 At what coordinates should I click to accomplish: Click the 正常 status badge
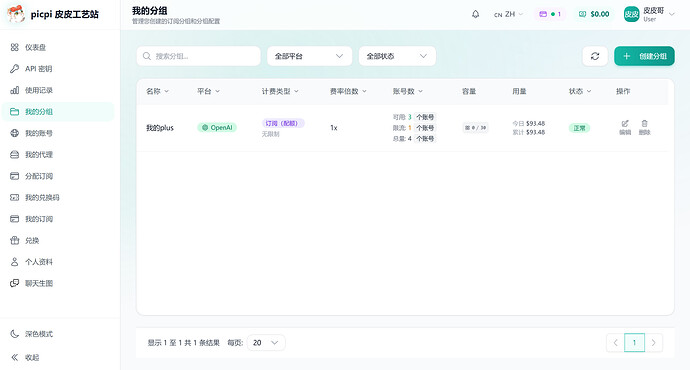pos(580,128)
